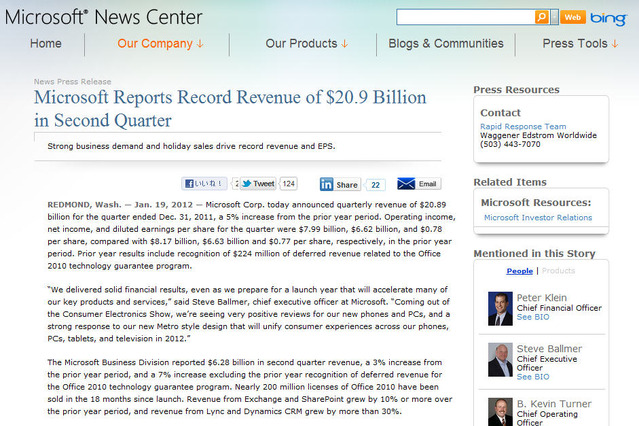The image size is (639, 426).
Task: Click the Microsoft News Center logo title
Action: pyautogui.click(x=104, y=18)
